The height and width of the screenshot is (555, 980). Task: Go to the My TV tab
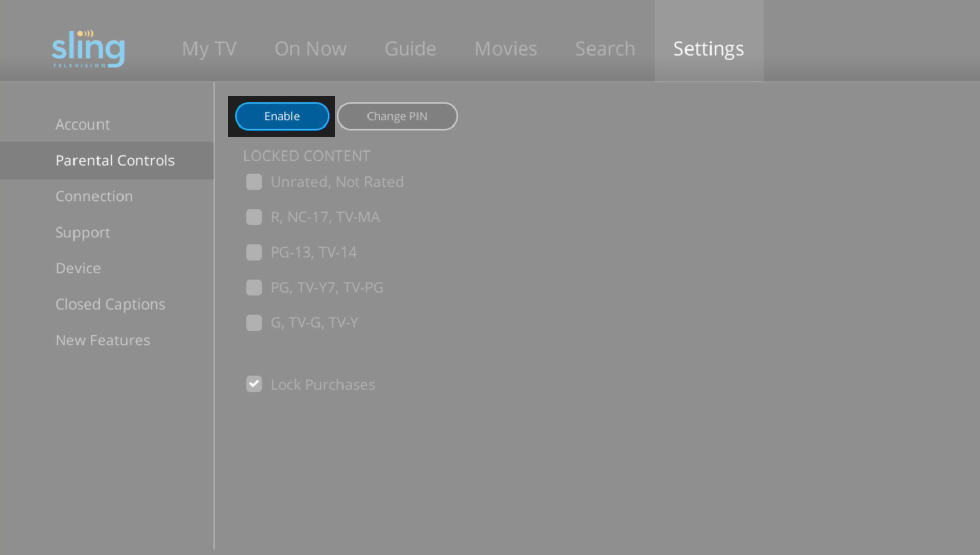(209, 49)
